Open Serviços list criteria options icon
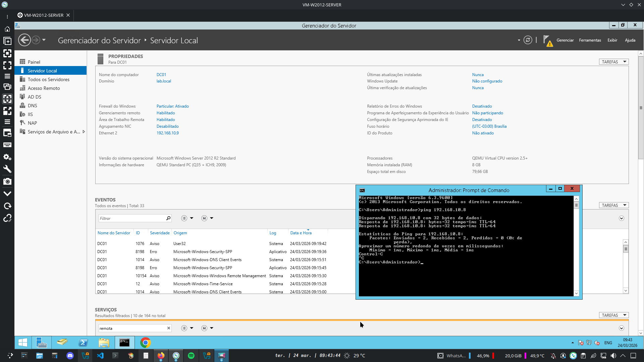The image size is (644, 362). 184,328
